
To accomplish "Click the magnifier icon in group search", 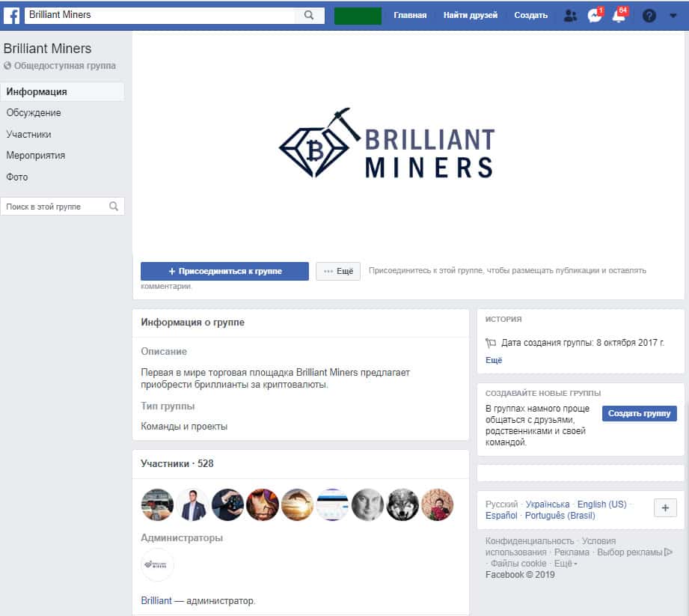I will coord(114,207).
